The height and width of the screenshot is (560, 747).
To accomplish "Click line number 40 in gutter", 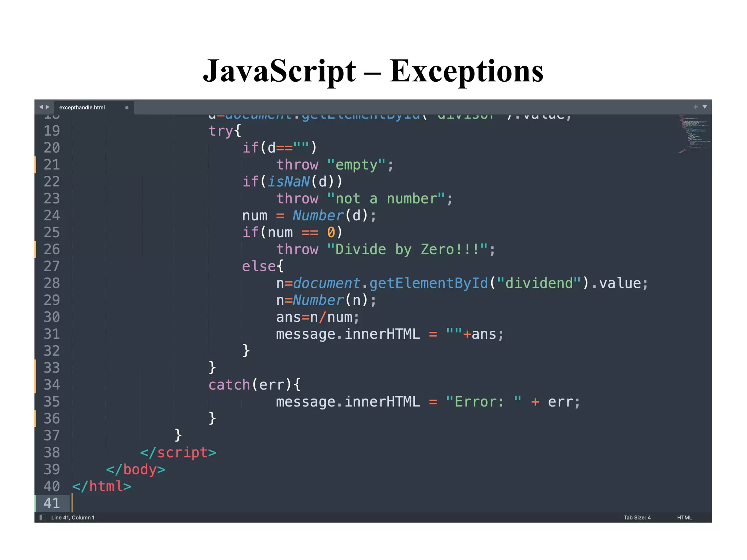I will pyautogui.click(x=52, y=486).
